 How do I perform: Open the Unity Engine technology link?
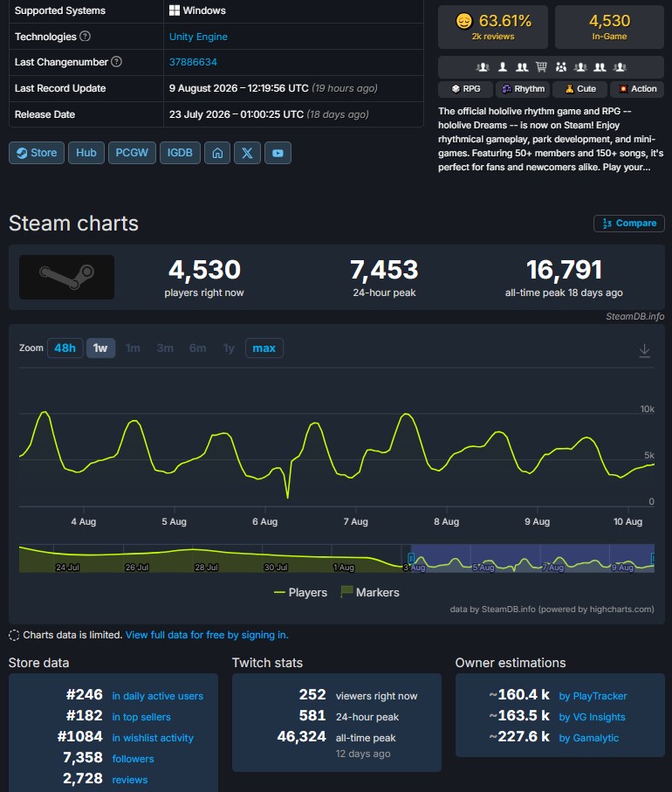click(x=198, y=37)
